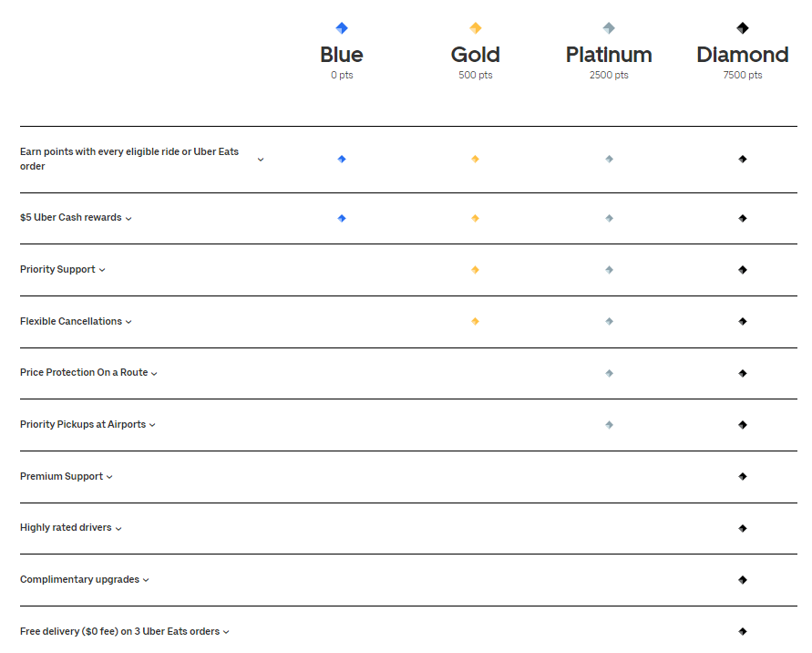
Task: Open Highly rated drivers description
Action: tap(118, 529)
